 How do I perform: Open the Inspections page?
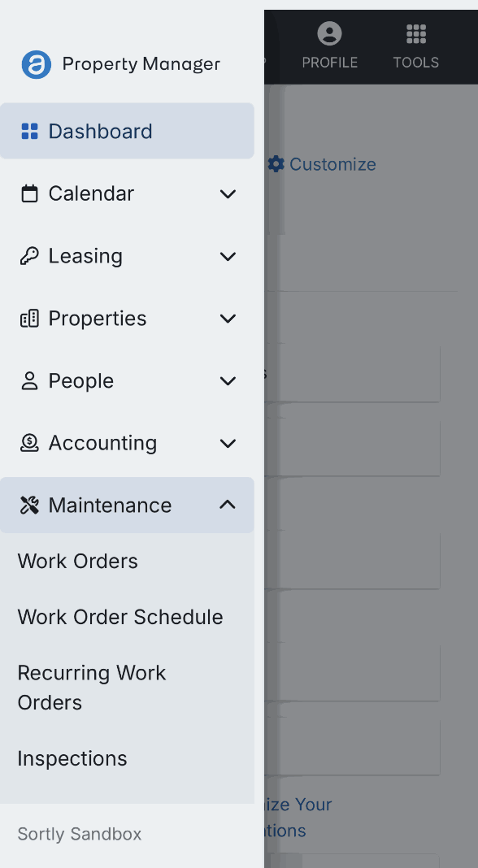(72, 758)
